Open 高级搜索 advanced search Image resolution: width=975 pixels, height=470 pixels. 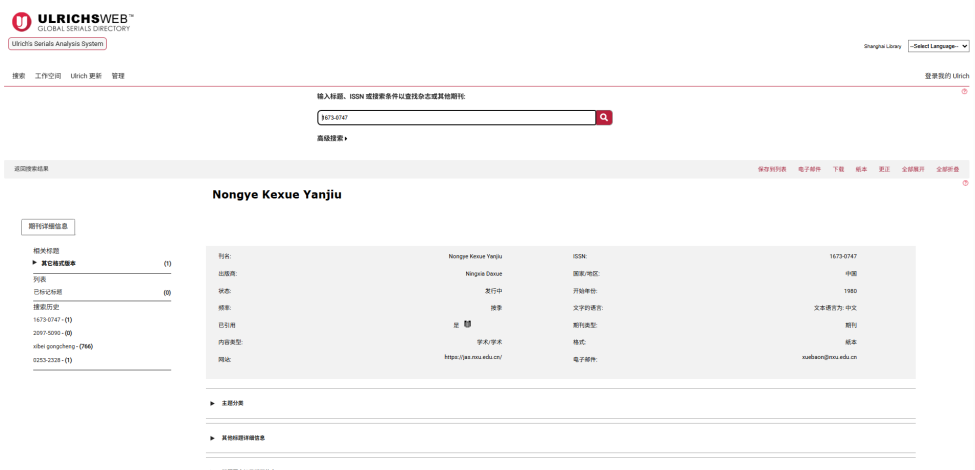(332, 138)
